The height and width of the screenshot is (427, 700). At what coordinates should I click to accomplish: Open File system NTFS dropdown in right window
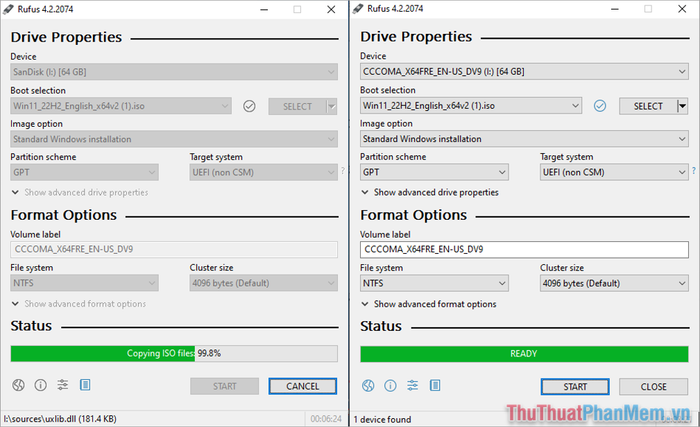pyautogui.click(x=434, y=283)
